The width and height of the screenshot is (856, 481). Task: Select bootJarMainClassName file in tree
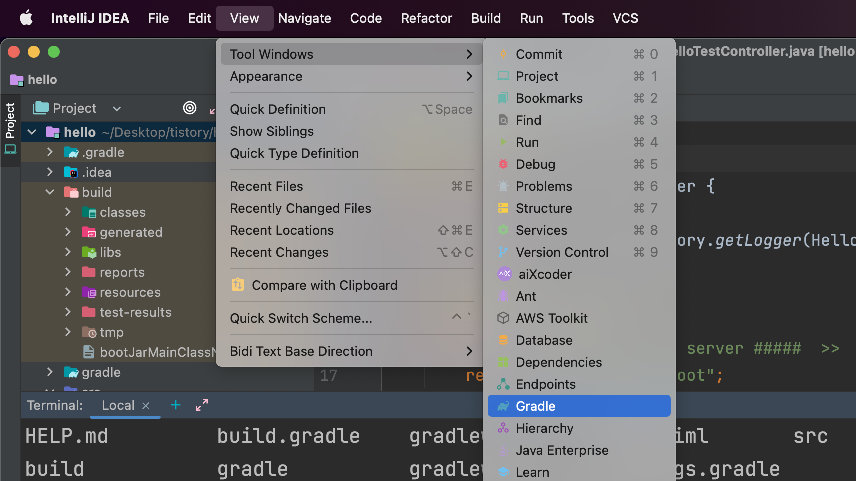click(148, 352)
